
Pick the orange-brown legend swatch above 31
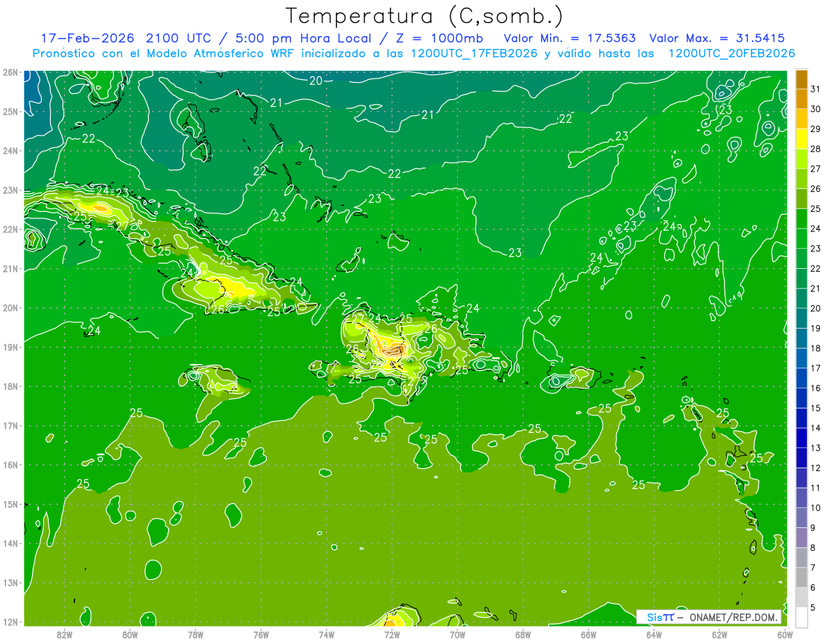coord(801,79)
